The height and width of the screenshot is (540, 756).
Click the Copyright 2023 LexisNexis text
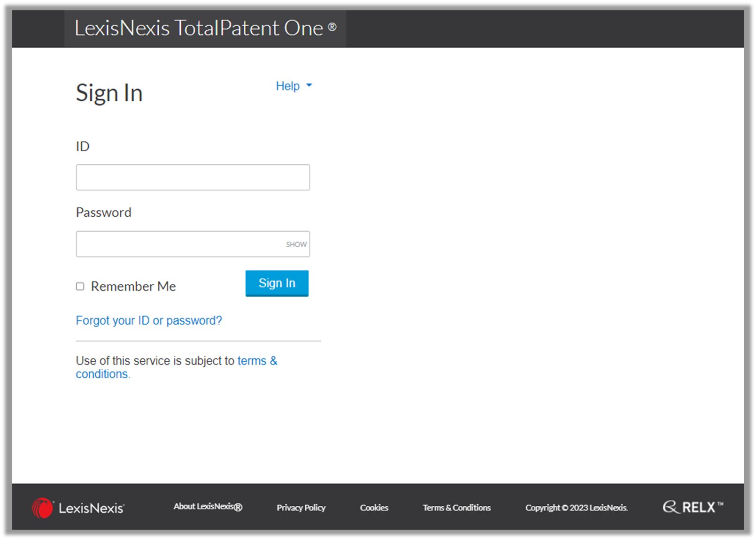tap(577, 507)
